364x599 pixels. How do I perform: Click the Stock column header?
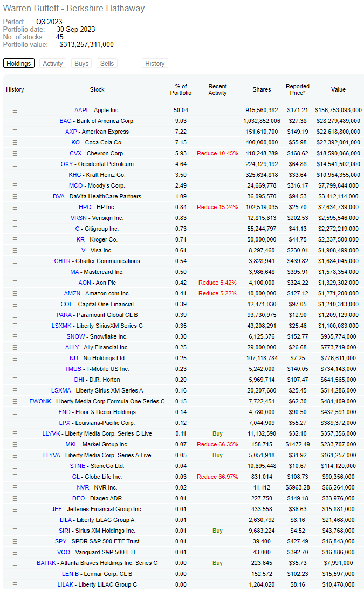tap(97, 90)
